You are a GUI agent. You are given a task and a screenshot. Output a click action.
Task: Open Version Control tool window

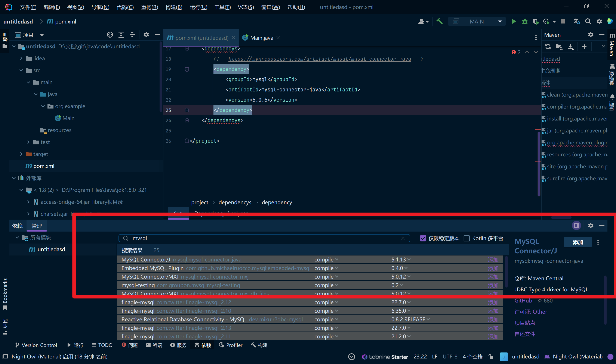click(36, 345)
